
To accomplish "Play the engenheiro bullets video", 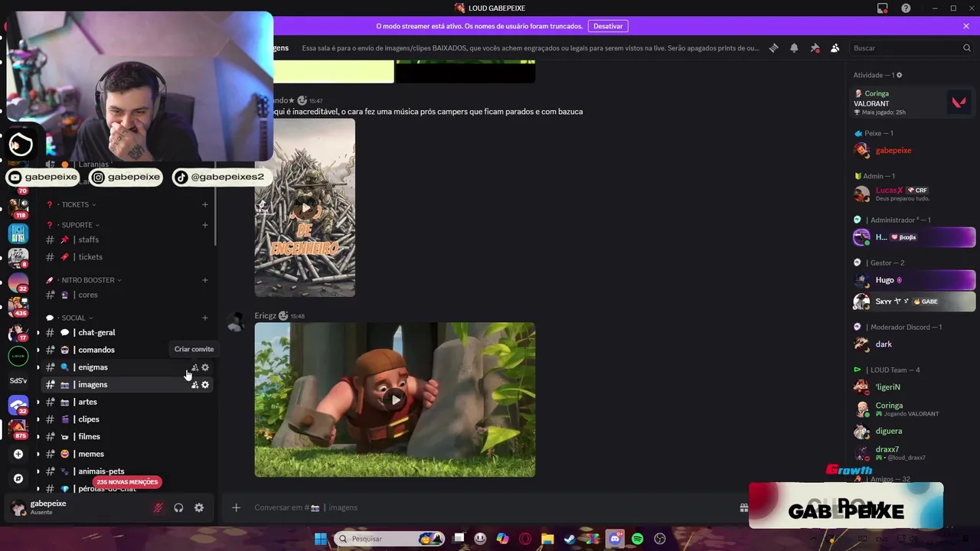I will 305,207.
